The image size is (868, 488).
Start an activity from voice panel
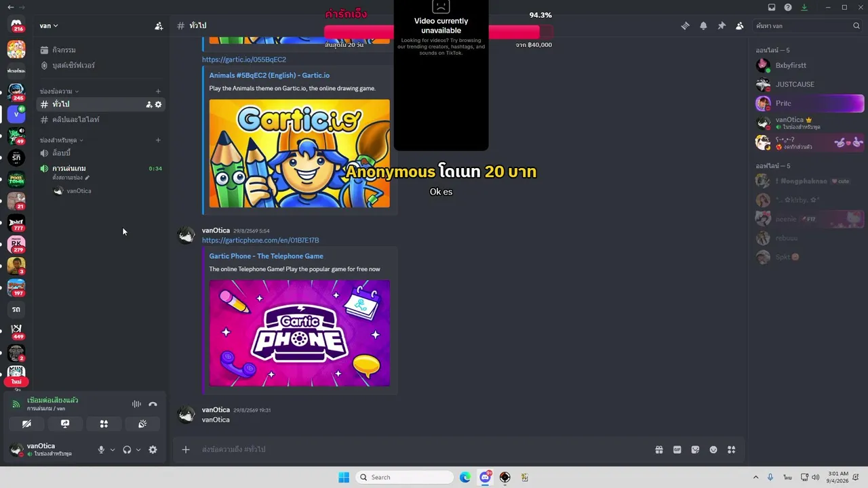tap(104, 424)
